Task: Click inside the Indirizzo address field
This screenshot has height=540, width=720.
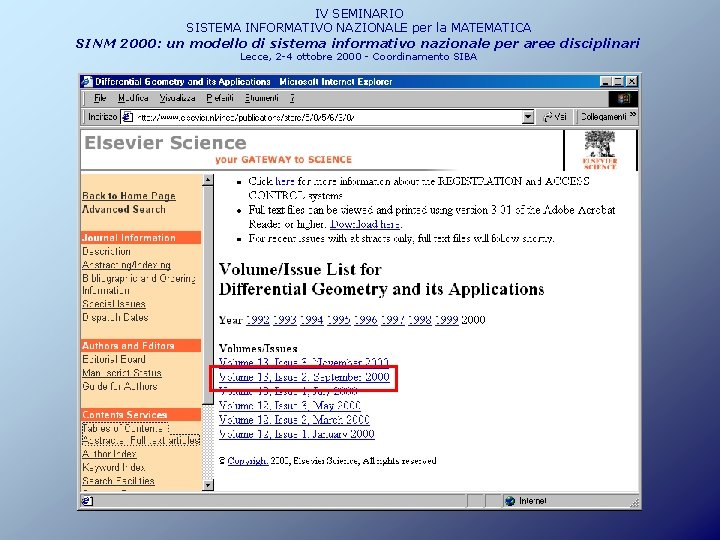Action: coord(328,117)
